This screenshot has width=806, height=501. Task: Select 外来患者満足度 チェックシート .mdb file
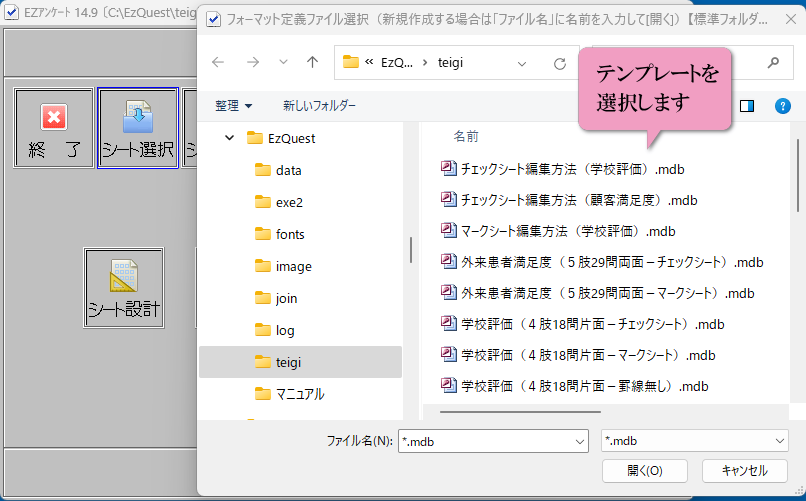point(602,262)
